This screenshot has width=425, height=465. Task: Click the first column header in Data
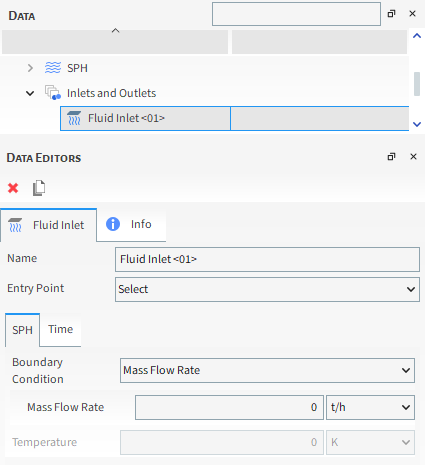(x=115, y=42)
